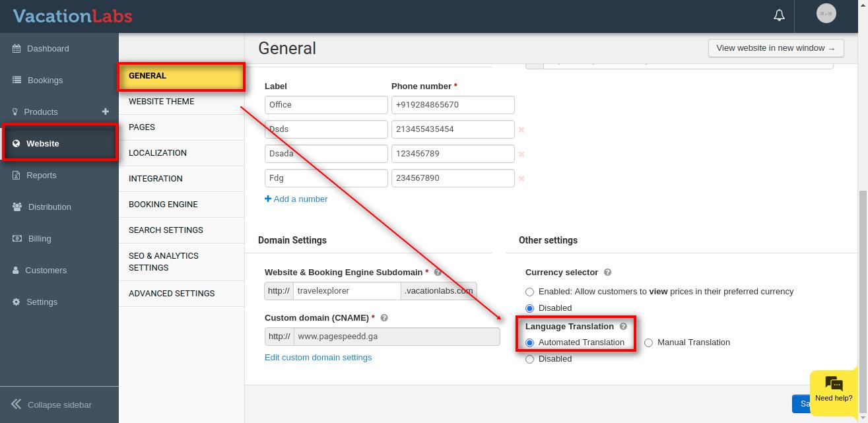Image resolution: width=868 pixels, height=423 pixels.
Task: Open Dashboard from the sidebar
Action: pos(48,49)
